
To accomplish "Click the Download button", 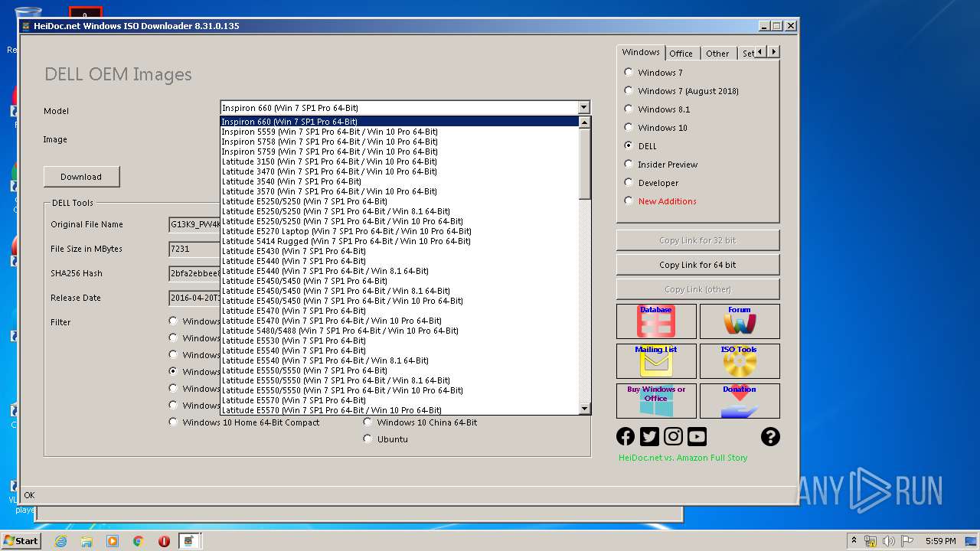I will pos(81,177).
